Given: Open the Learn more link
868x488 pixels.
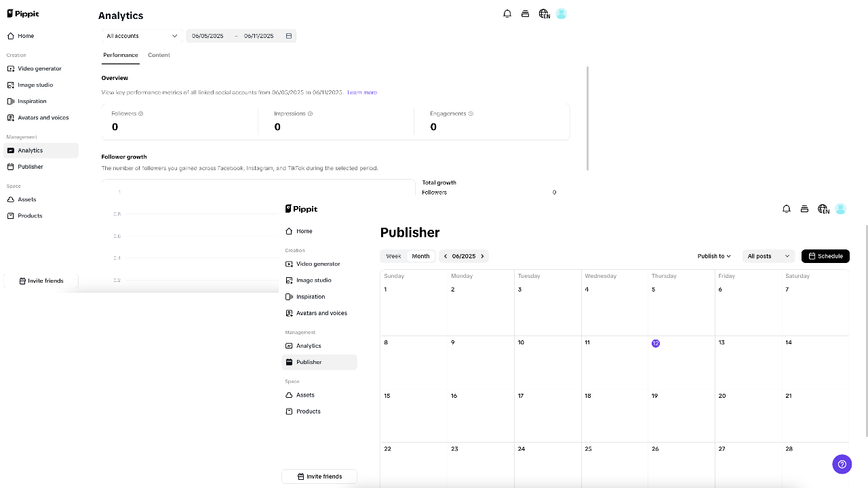Looking at the screenshot, I should pos(362,92).
